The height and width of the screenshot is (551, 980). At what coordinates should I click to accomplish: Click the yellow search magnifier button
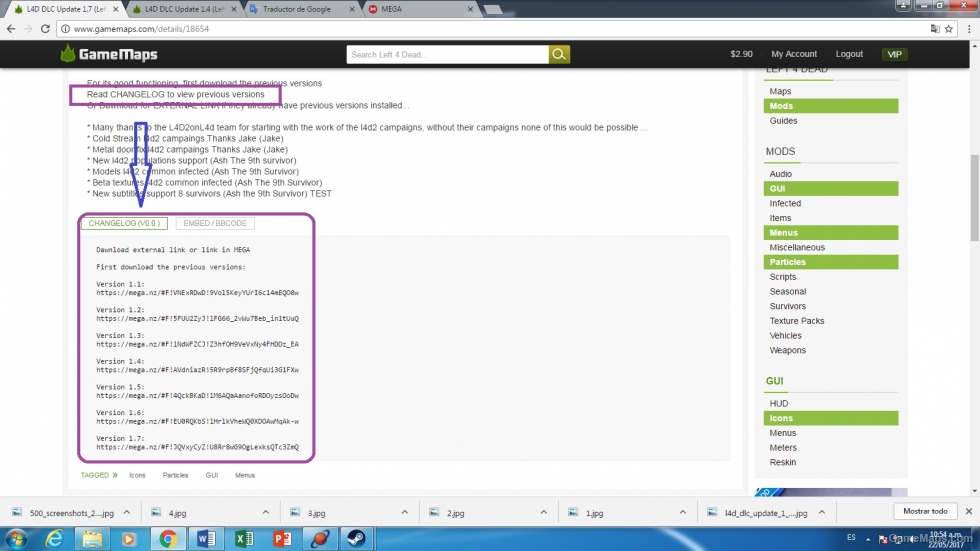(x=559, y=54)
